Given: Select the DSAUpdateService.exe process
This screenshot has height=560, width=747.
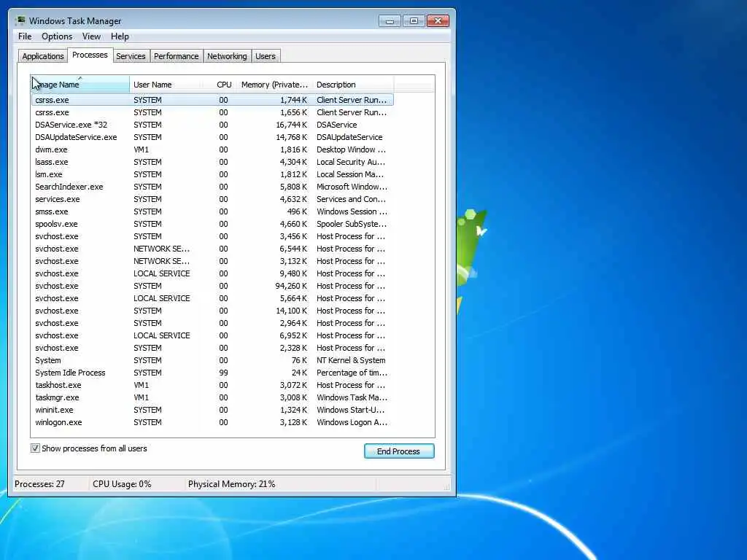Looking at the screenshot, I should tap(212, 137).
